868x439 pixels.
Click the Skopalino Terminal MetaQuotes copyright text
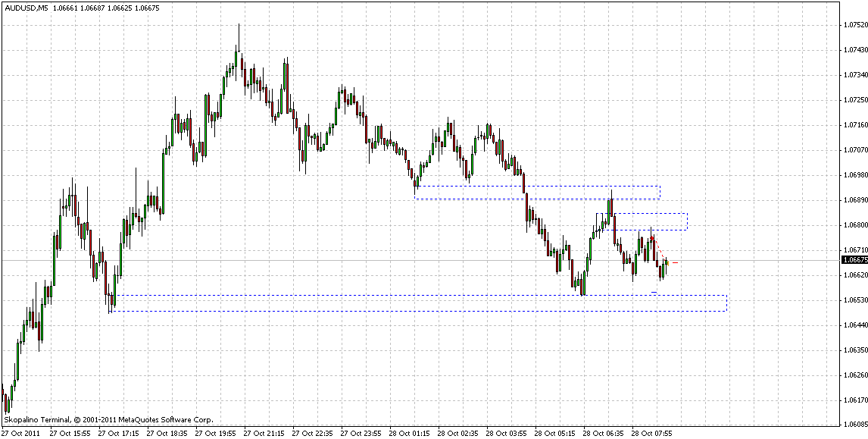[x=108, y=420]
